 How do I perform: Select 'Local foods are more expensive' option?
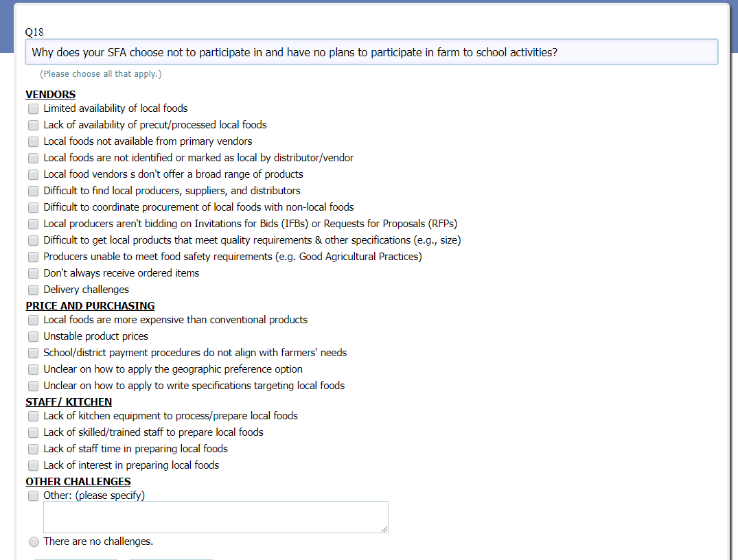click(x=34, y=320)
